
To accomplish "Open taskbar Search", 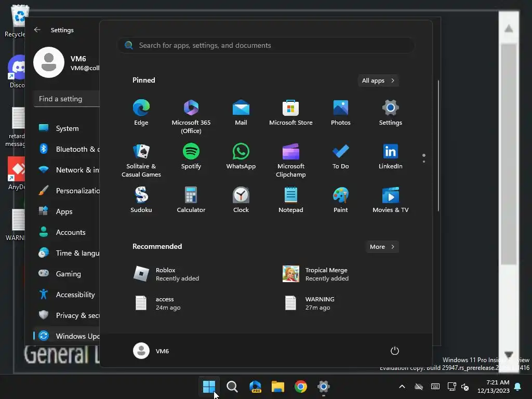I will point(232,387).
